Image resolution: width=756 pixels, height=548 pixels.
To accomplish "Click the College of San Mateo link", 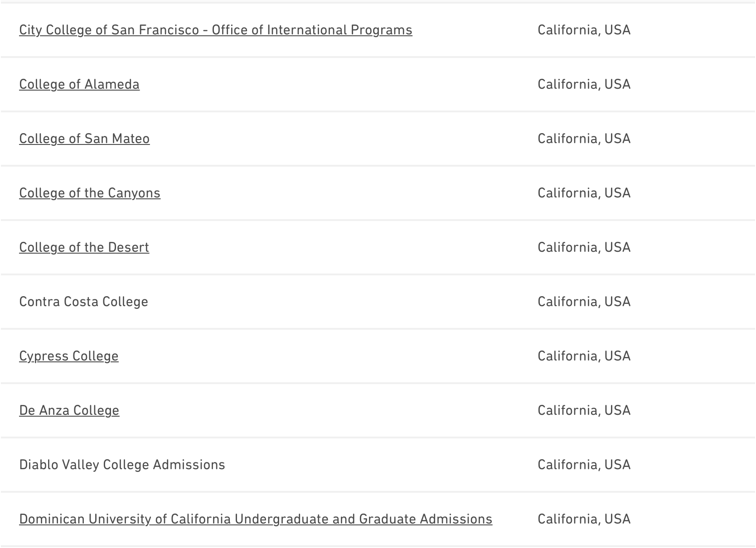I will coord(84,139).
